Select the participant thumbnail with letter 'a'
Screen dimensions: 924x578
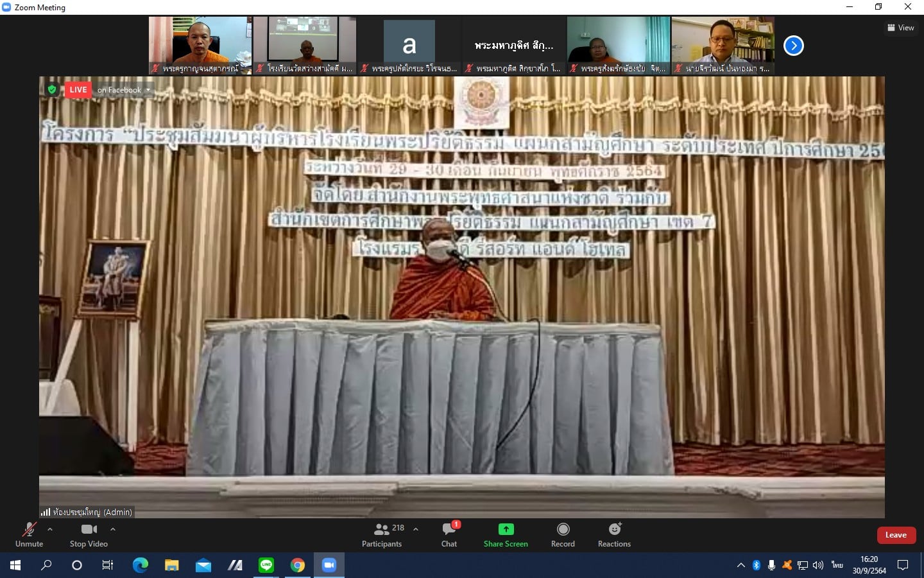click(409, 46)
